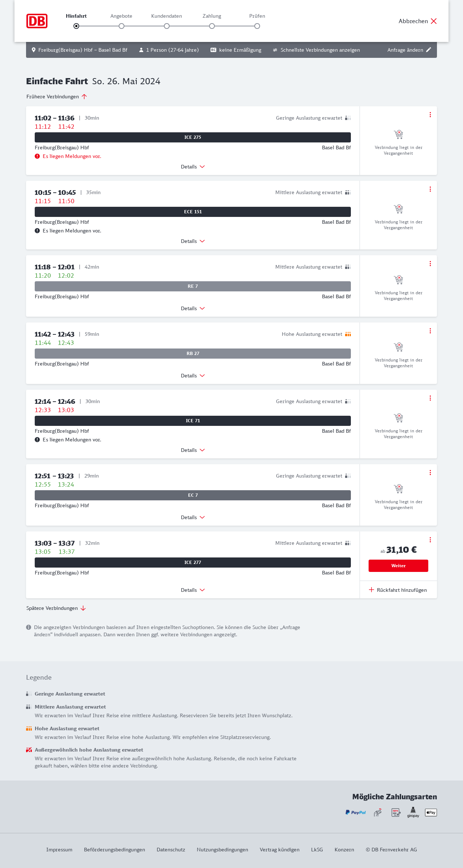Click the red alert icon under ICE 275
Screen dimensions: 463x868
click(37, 156)
